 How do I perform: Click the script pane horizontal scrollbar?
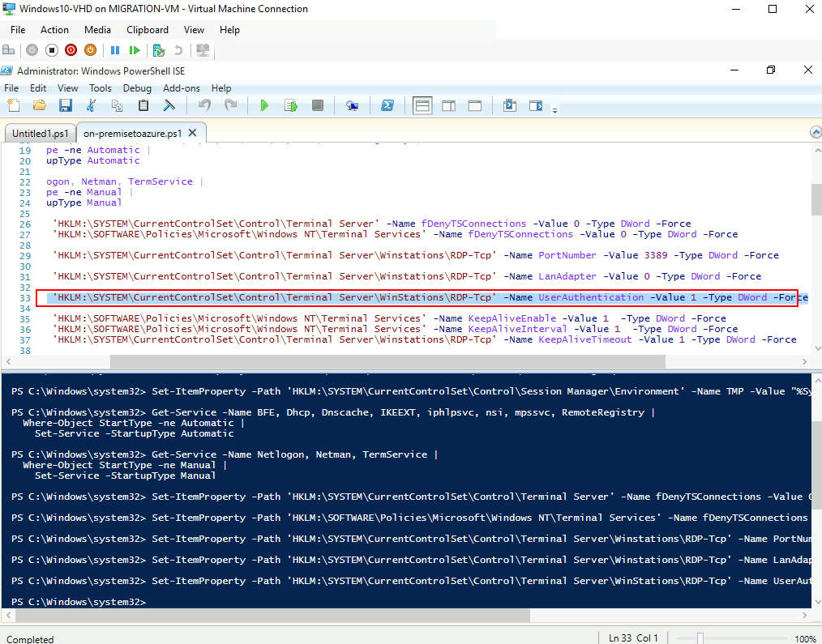[x=387, y=361]
